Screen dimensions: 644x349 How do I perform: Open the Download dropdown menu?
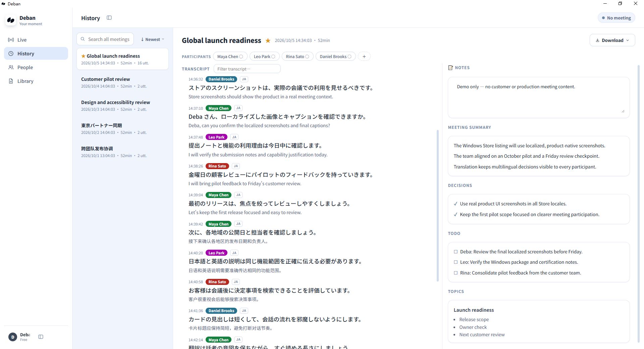[612, 40]
